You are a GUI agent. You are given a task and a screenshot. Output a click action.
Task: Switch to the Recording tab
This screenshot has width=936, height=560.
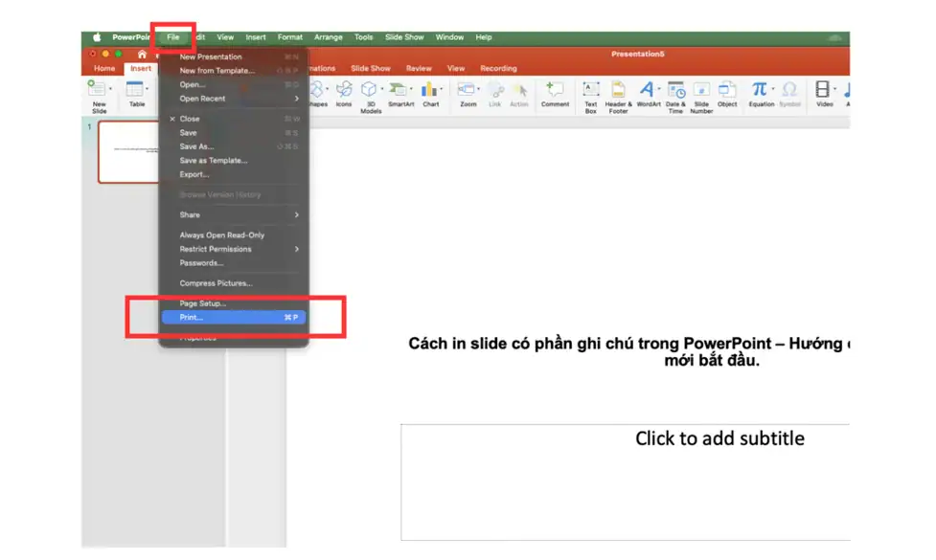(x=499, y=68)
